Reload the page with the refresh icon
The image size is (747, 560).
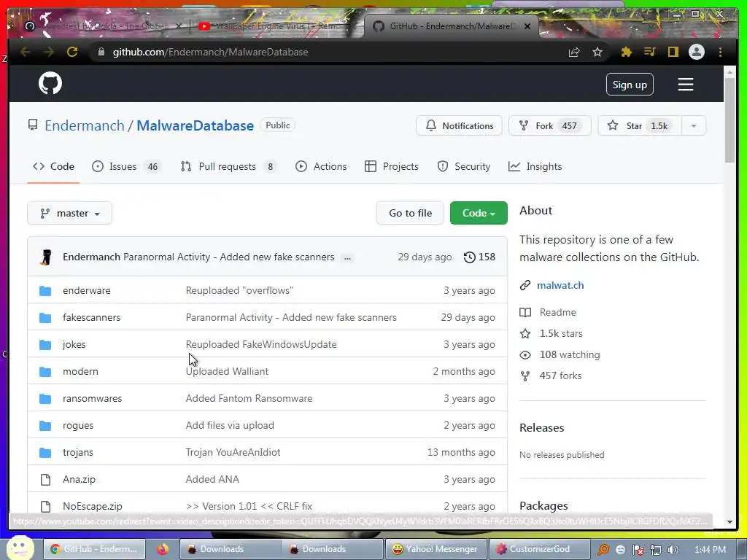72,52
